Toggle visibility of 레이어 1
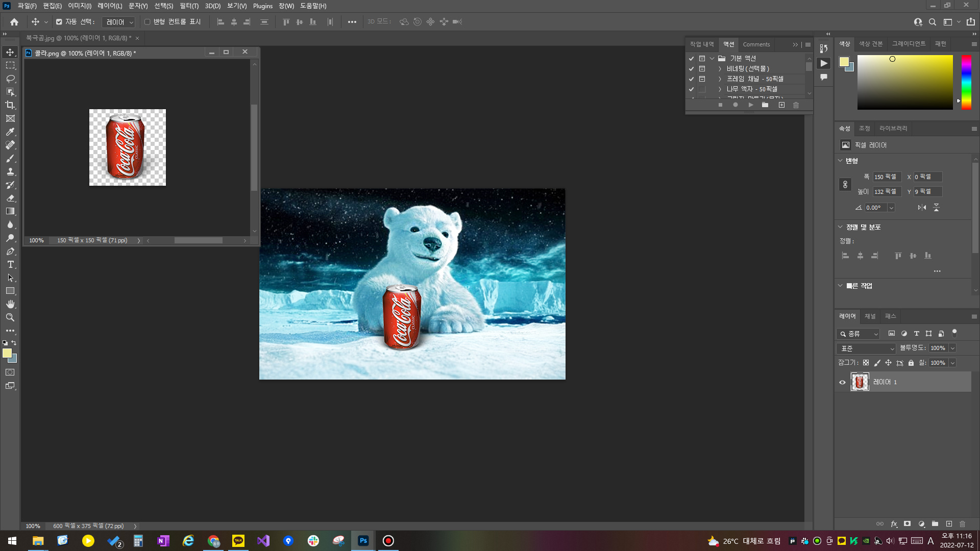Screen dimensions: 980x551 843,382
